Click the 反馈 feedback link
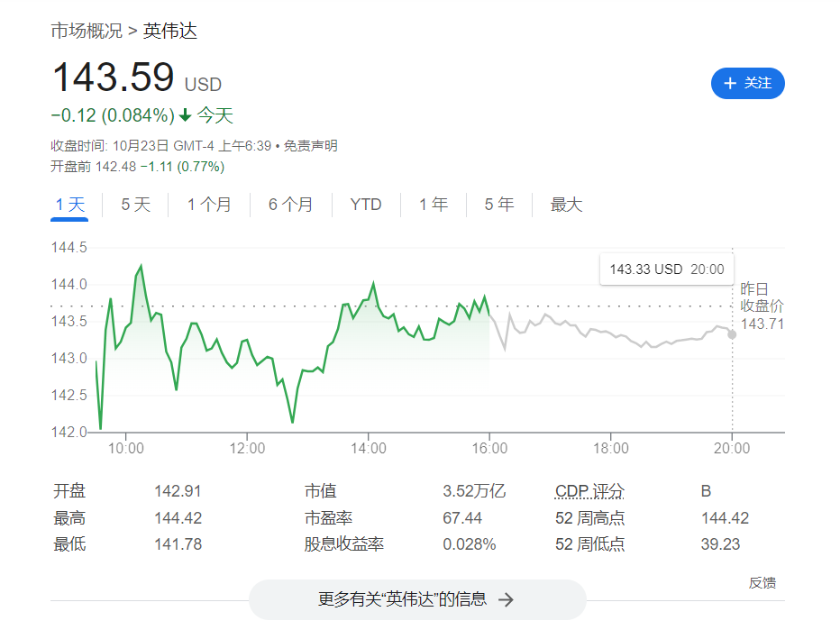This screenshot has height=639, width=840. tap(762, 582)
